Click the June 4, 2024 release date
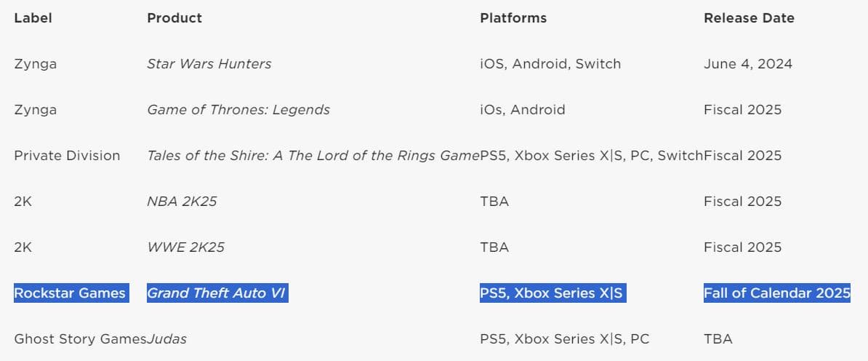The width and height of the screenshot is (868, 361). click(747, 63)
